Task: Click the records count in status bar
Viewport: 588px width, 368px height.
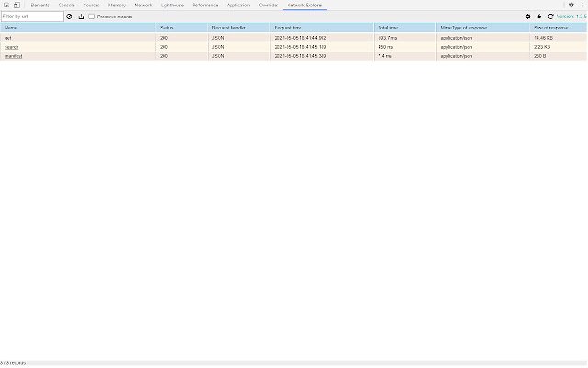Action: (x=13, y=363)
